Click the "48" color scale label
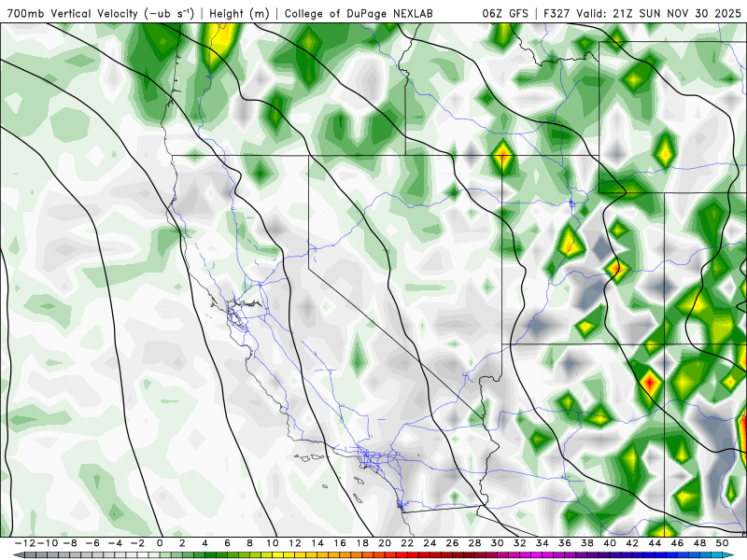Image resolution: width=747 pixels, height=560 pixels. [x=699, y=543]
